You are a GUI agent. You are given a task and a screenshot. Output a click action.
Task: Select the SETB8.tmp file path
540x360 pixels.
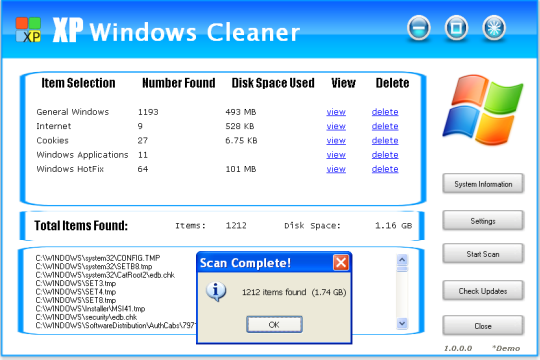(94, 266)
